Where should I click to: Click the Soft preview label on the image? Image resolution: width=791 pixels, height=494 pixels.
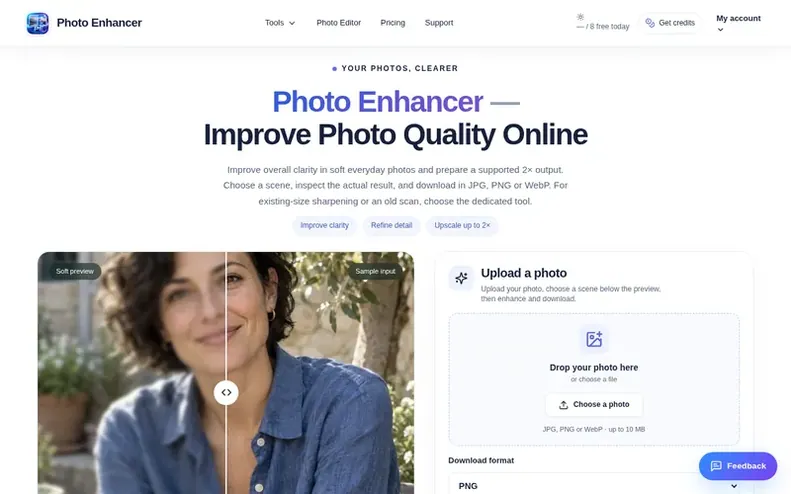click(x=75, y=271)
